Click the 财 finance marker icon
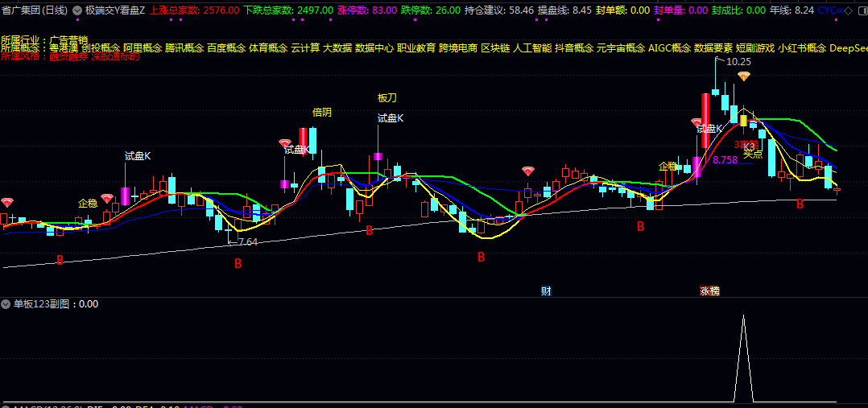 point(546,291)
